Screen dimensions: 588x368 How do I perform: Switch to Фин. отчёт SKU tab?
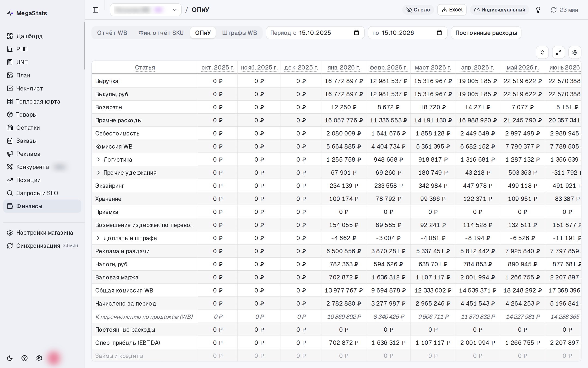(161, 33)
